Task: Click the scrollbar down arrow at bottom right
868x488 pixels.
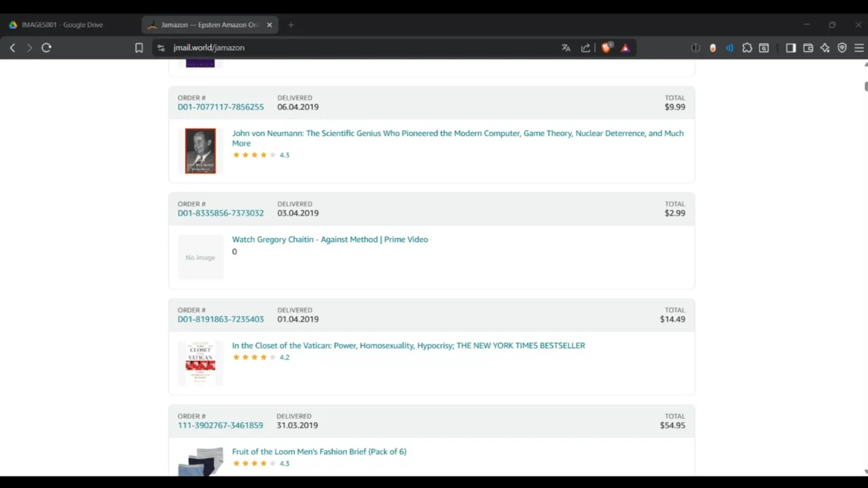Action: (865, 472)
